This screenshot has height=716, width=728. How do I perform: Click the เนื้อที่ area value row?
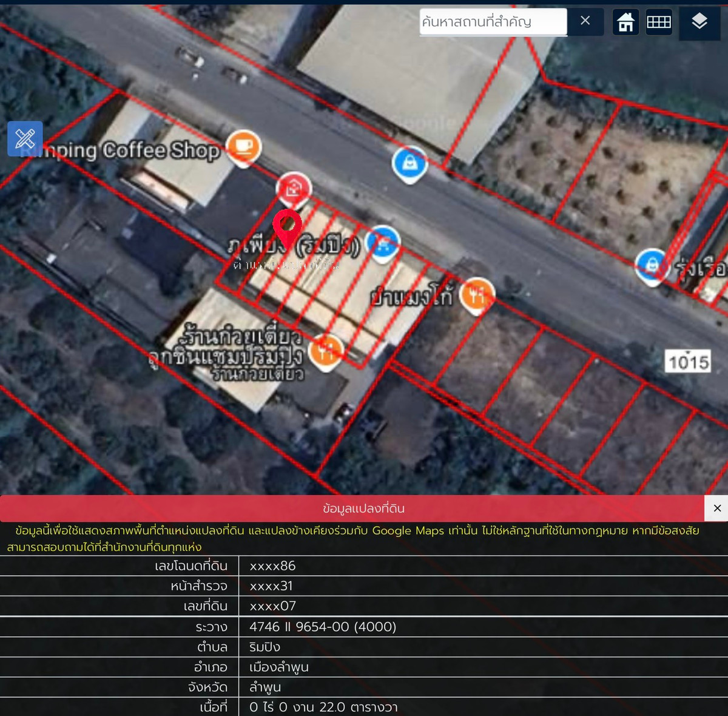click(x=323, y=707)
